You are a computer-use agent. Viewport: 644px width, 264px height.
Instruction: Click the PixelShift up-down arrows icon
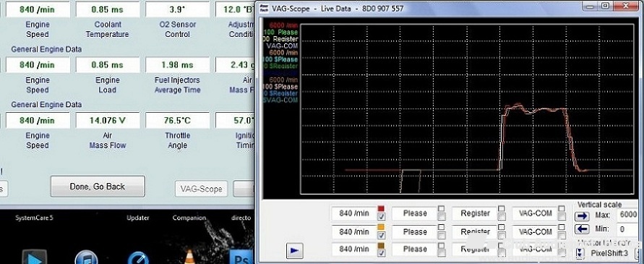580,253
